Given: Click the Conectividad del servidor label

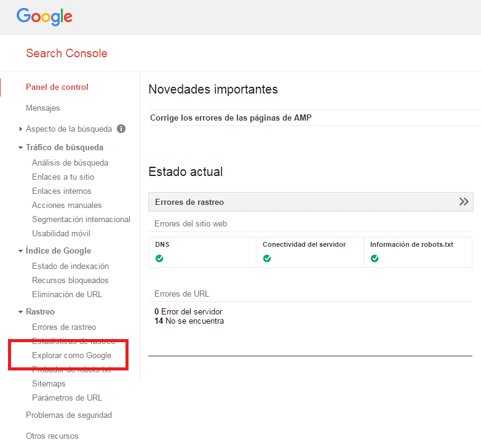Looking at the screenshot, I should pyautogui.click(x=304, y=244).
